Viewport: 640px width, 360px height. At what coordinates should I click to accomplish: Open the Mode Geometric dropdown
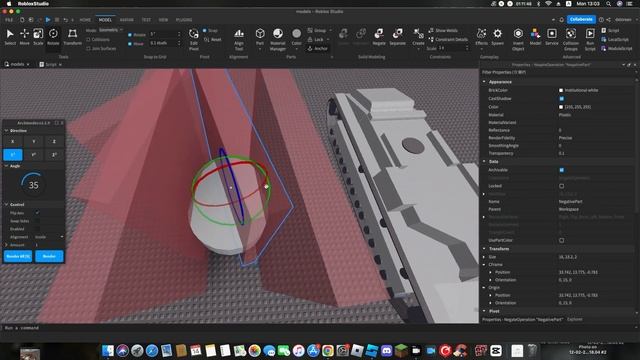pyautogui.click(x=111, y=30)
